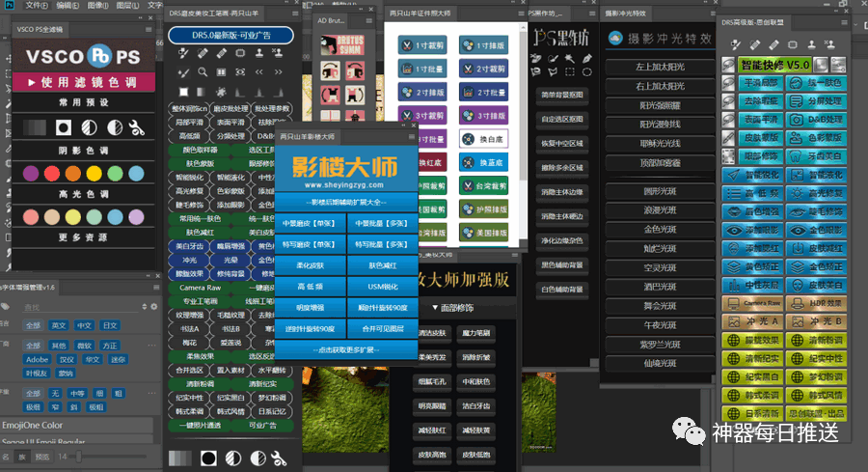The image size is (868, 472).
Task: Click the double right arrows icon in DR5 panel
Action: click(279, 72)
